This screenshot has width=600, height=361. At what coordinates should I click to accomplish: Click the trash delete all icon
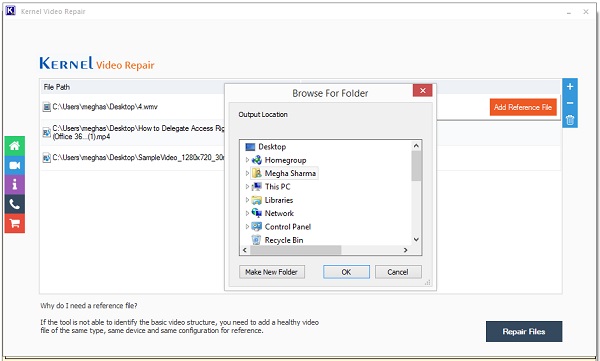(570, 119)
